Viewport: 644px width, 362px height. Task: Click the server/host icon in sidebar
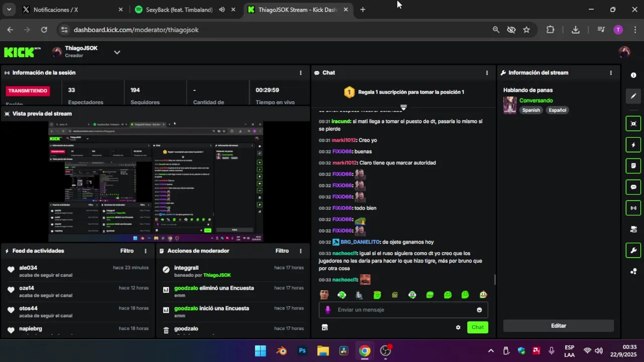coord(633,229)
